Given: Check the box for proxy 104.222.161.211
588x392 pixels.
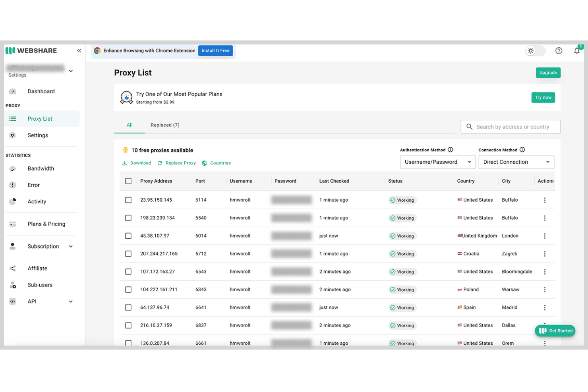Looking at the screenshot, I should tap(128, 290).
